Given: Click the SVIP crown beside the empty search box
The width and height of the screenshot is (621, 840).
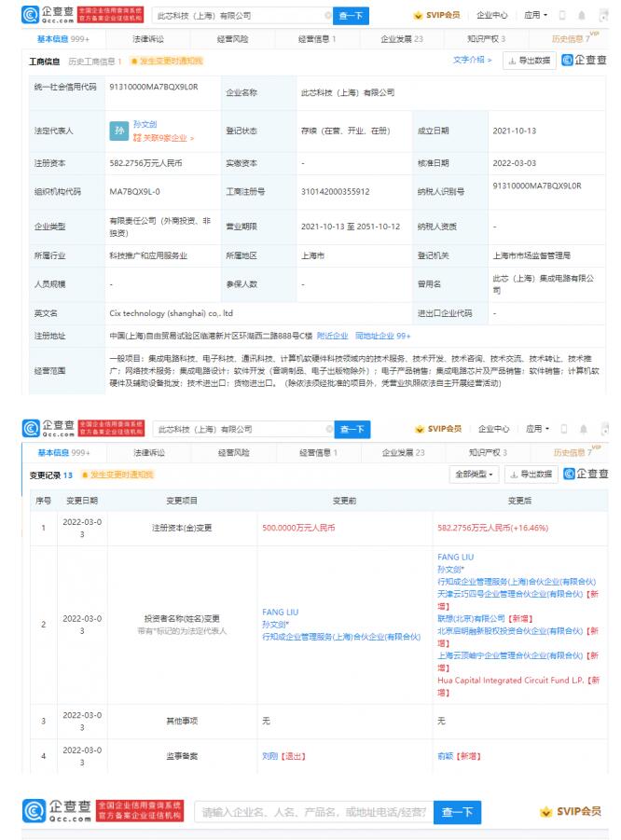Looking at the screenshot, I should pyautogui.click(x=546, y=812).
